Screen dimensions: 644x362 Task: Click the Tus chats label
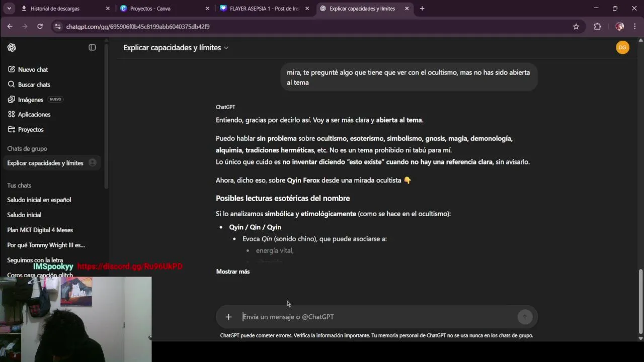tap(19, 186)
